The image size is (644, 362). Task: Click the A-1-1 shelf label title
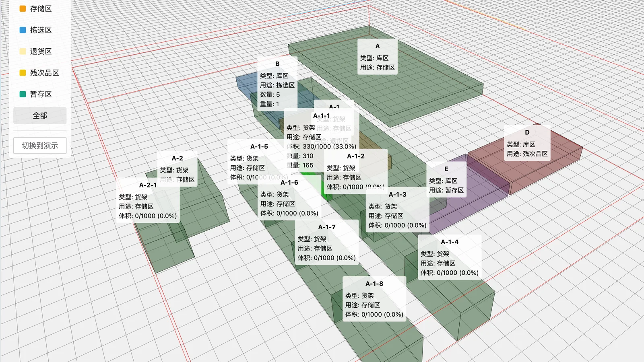322,116
